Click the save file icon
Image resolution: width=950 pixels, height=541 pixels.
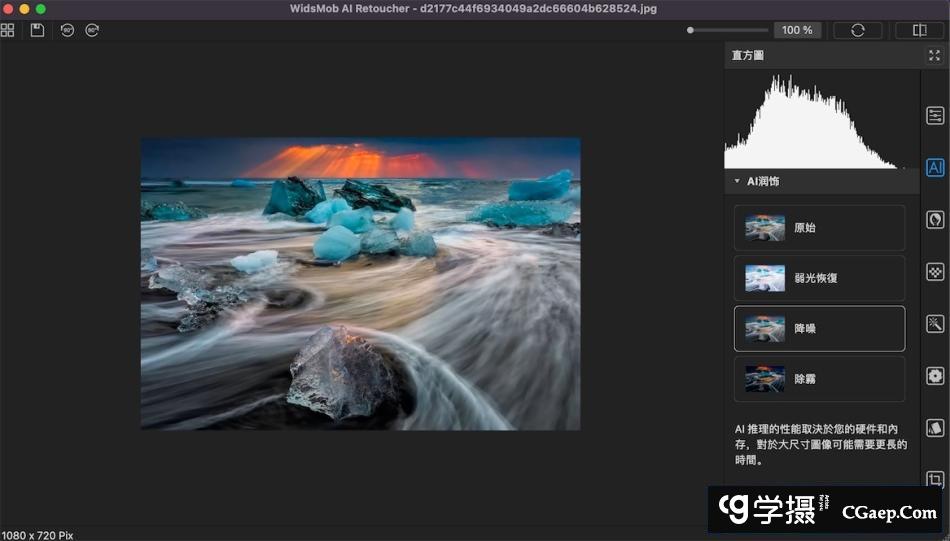coord(37,30)
